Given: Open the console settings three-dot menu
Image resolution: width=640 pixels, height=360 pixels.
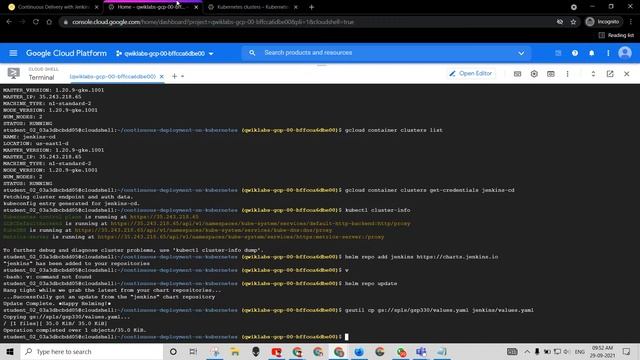Looking at the screenshot, I should click(608, 53).
